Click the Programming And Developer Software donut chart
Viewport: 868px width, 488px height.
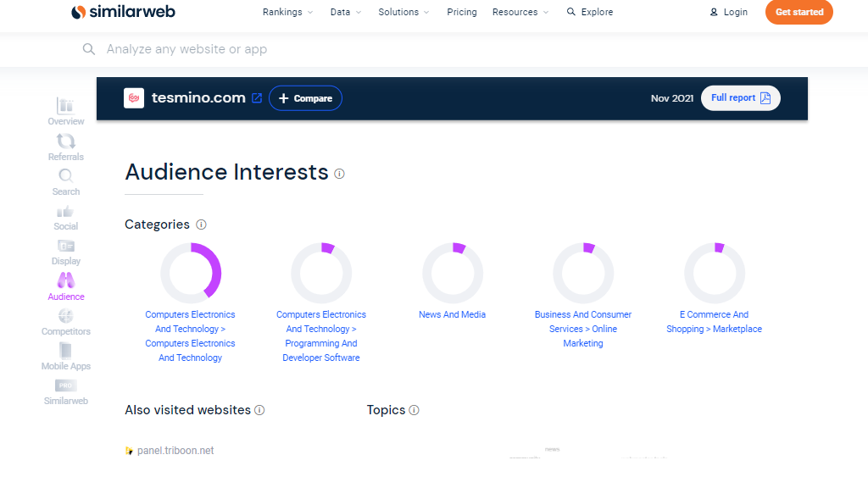(x=321, y=273)
